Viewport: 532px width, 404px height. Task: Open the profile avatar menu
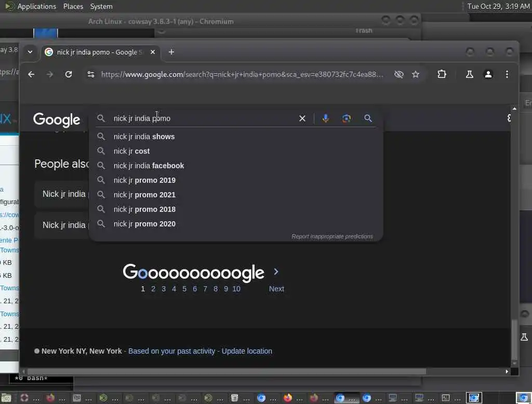point(488,74)
